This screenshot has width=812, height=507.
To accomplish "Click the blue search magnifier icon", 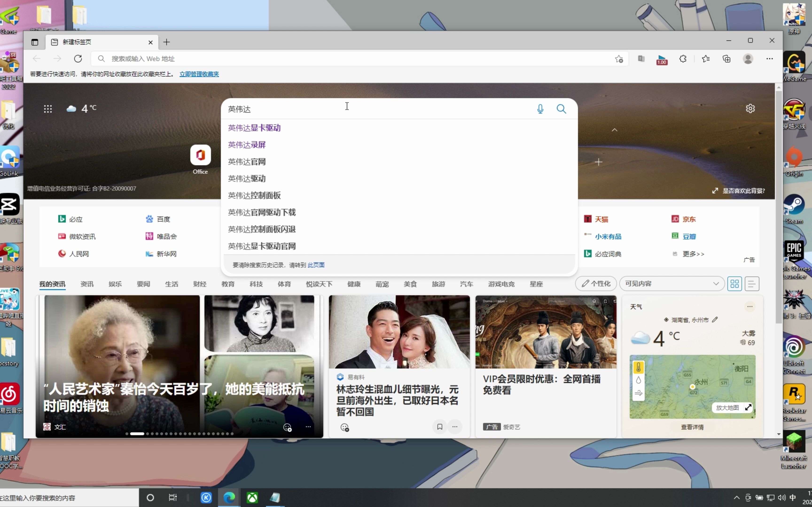I will (561, 109).
